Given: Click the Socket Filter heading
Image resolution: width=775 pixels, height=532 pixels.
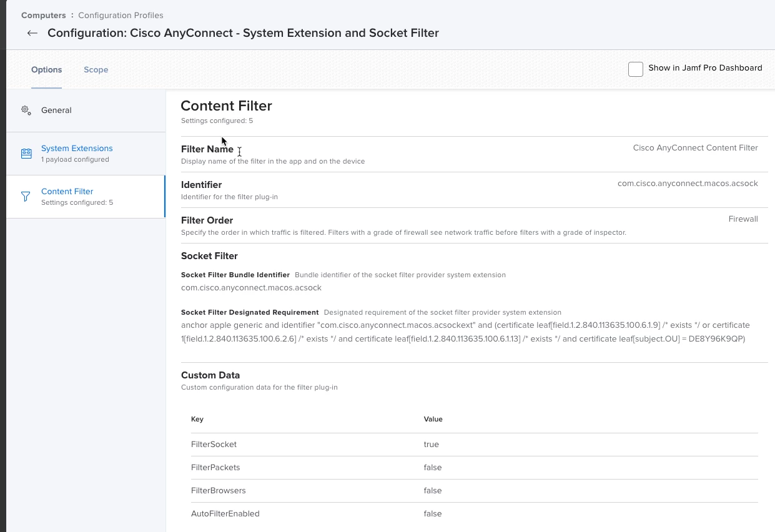Looking at the screenshot, I should click(x=209, y=256).
